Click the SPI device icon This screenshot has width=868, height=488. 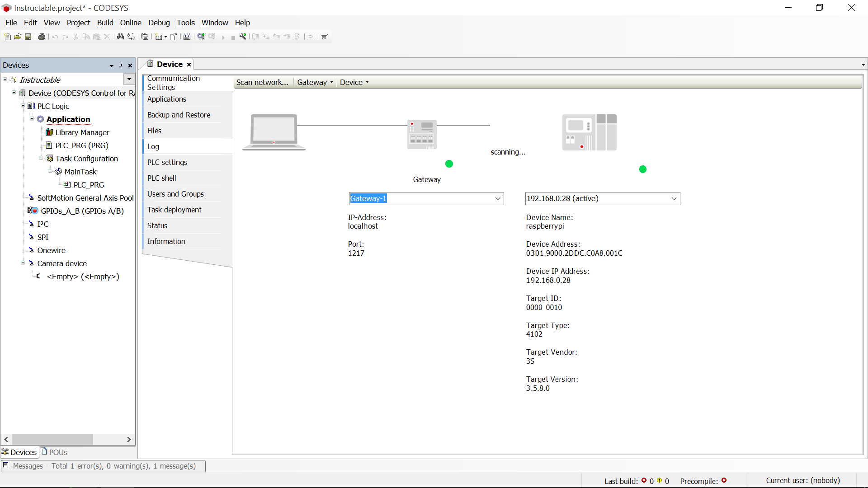(32, 237)
